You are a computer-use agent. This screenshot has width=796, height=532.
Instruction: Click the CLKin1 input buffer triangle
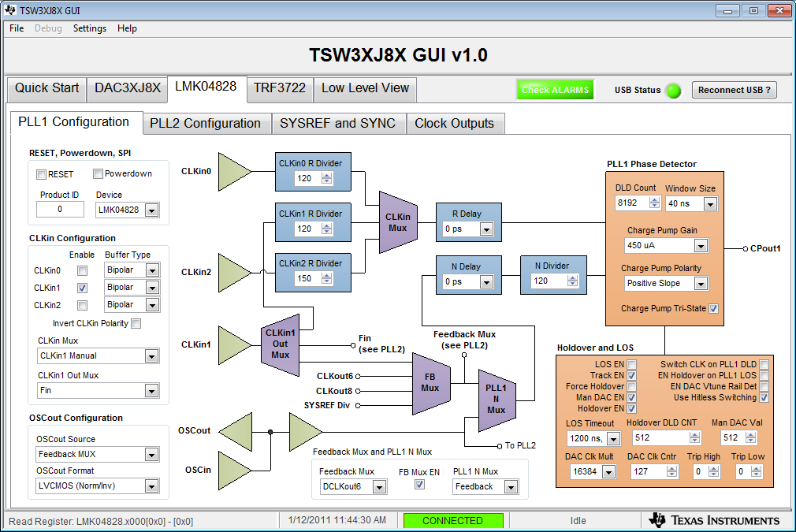[233, 345]
